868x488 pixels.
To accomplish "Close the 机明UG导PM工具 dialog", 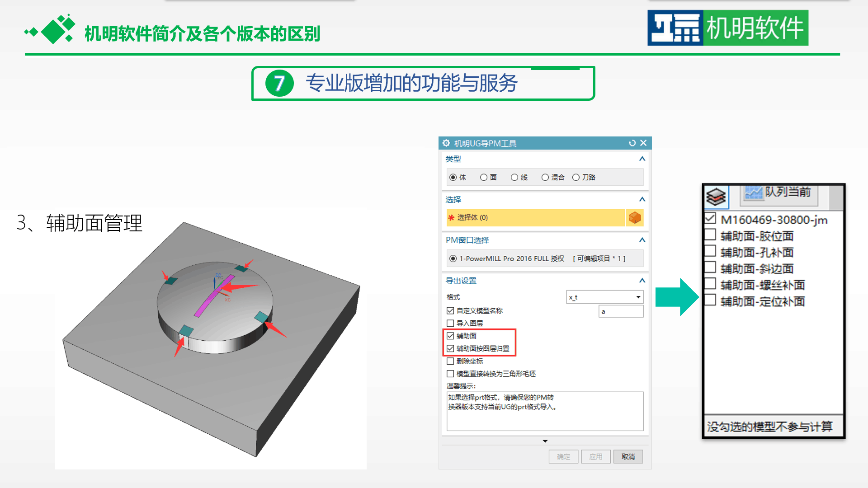I will (x=643, y=143).
